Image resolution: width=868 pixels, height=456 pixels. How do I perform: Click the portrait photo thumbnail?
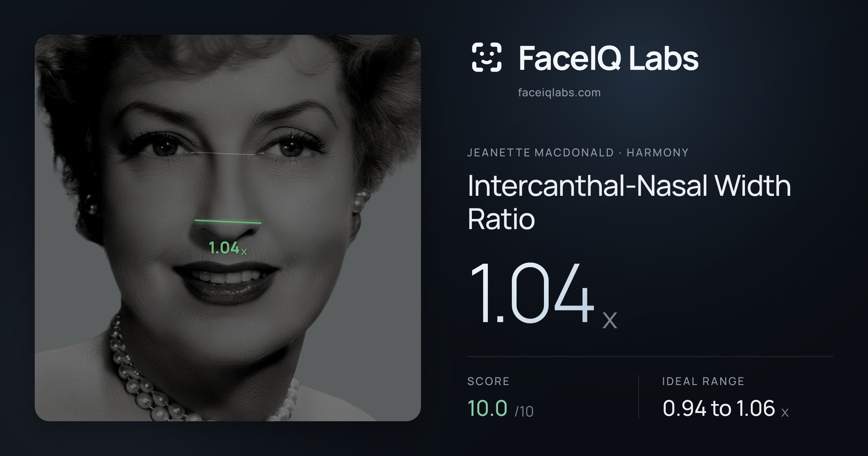228,228
